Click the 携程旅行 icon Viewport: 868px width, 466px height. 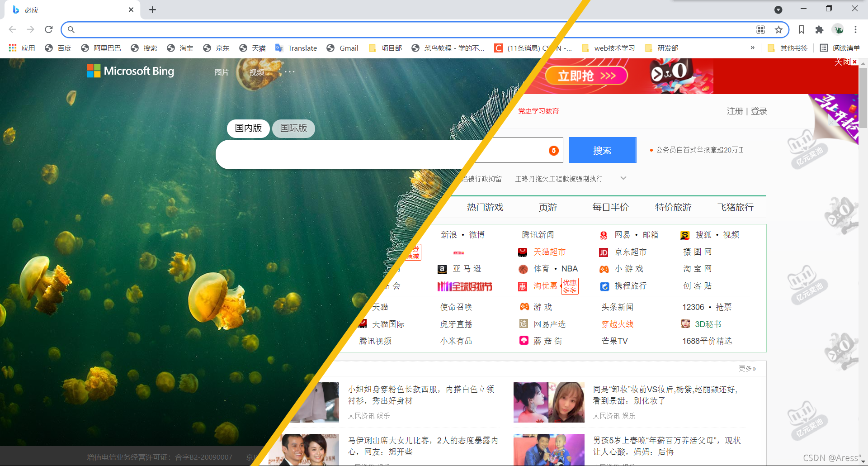[604, 286]
